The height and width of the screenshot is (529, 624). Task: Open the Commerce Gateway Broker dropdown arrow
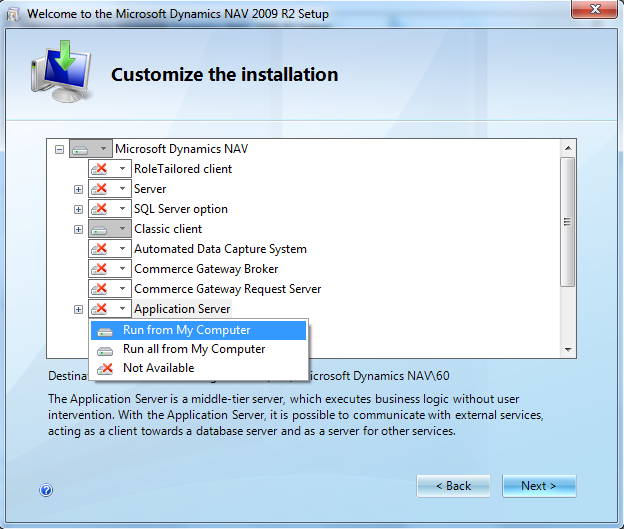point(122,269)
